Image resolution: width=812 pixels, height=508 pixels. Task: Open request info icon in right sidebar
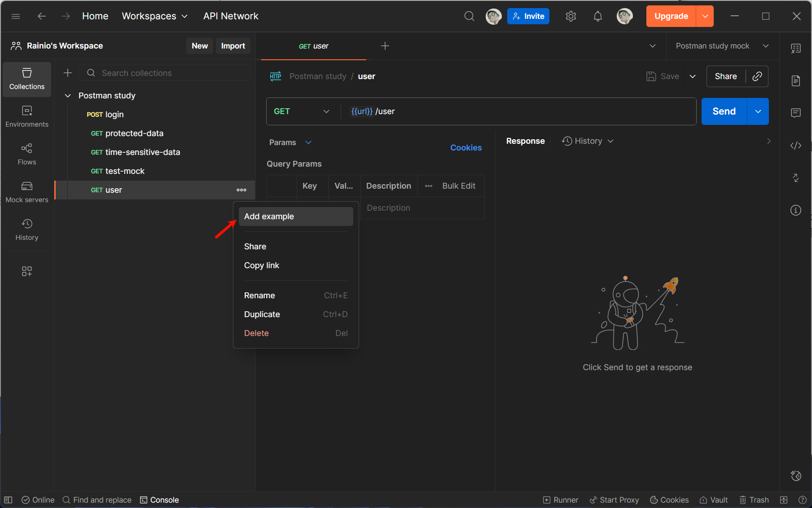click(x=796, y=210)
